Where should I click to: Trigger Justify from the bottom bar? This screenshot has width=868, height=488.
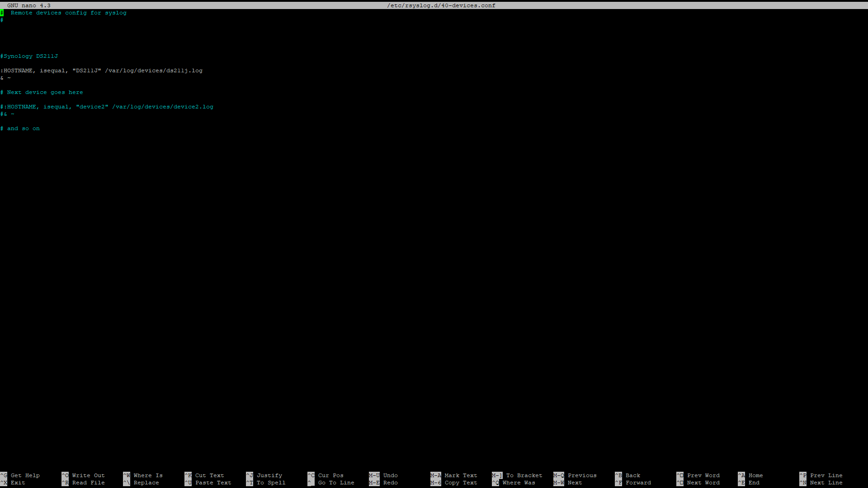coord(269,475)
